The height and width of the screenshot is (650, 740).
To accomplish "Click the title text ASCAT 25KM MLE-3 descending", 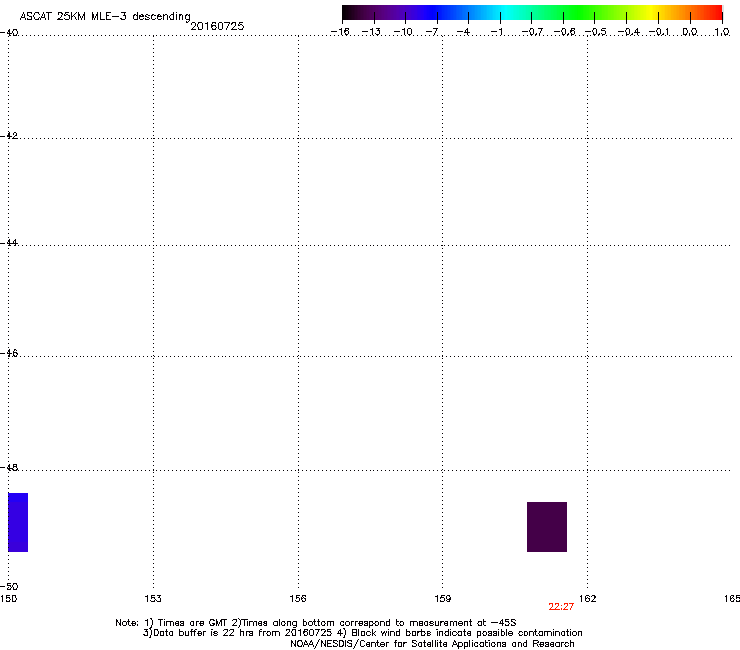I will [x=105, y=17].
